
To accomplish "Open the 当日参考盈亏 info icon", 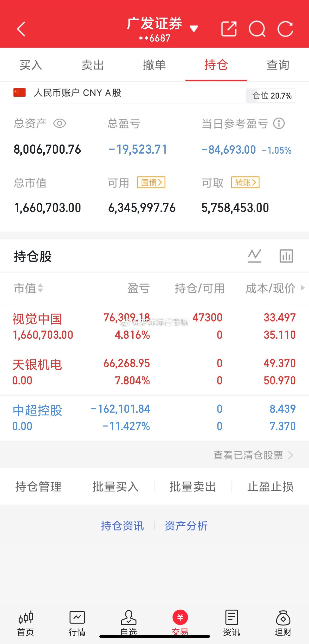I will [279, 124].
